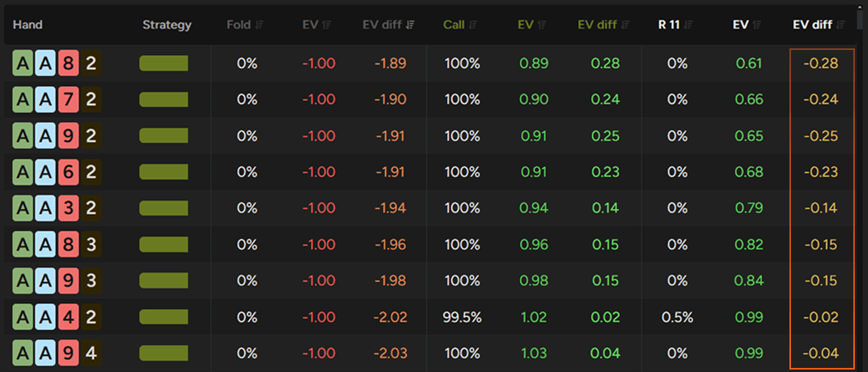Click the fold "0%" in AA32 row
Screen dimensions: 868x372
247,209
